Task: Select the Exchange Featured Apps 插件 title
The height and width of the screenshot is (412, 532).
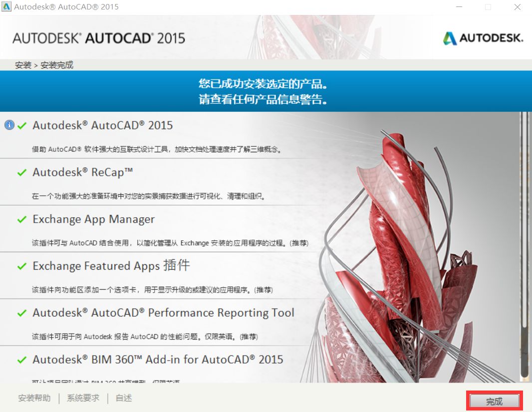Action: point(111,265)
